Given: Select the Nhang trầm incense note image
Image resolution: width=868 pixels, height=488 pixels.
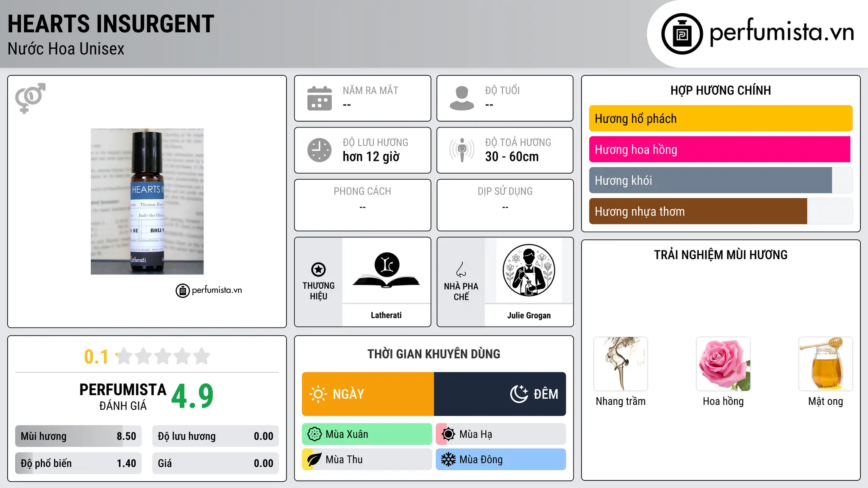Looking at the screenshot, I should pyautogui.click(x=620, y=364).
